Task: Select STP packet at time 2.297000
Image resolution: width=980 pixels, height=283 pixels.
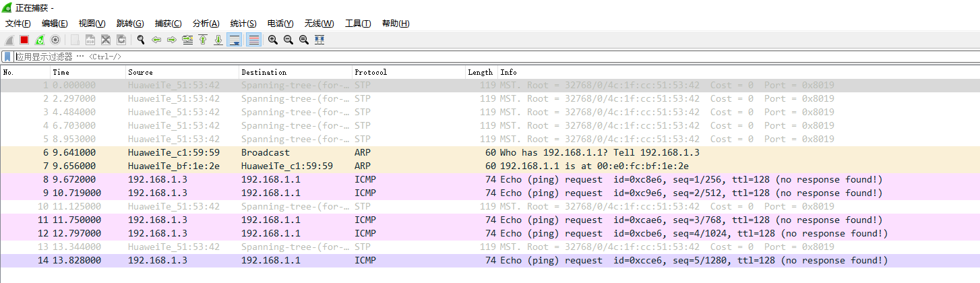Action: tap(490, 98)
